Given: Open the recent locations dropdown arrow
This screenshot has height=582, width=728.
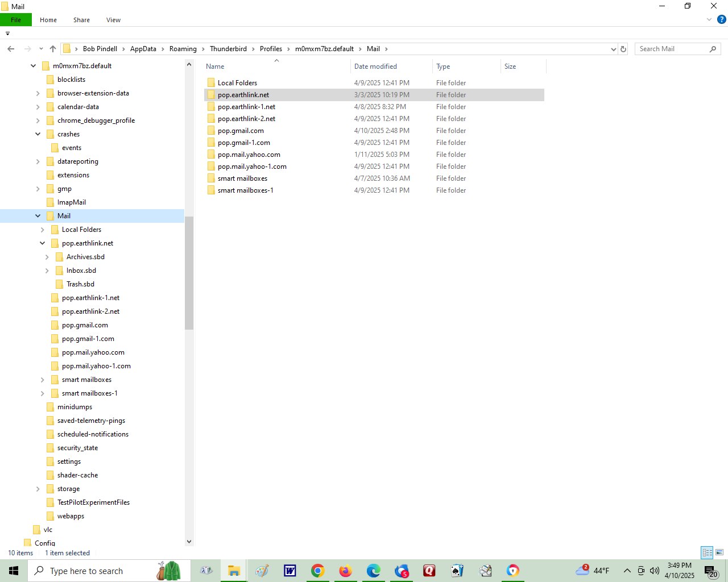Looking at the screenshot, I should [41, 49].
